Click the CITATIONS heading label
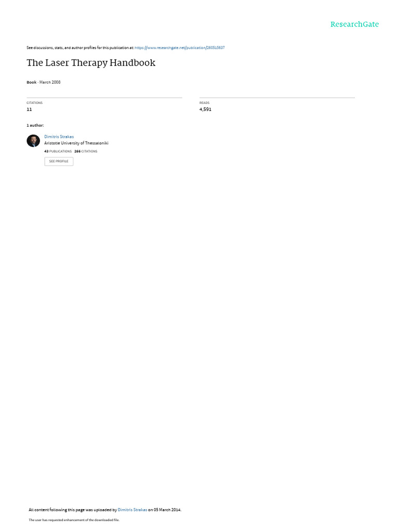The width and height of the screenshot is (399, 532). [x=35, y=103]
